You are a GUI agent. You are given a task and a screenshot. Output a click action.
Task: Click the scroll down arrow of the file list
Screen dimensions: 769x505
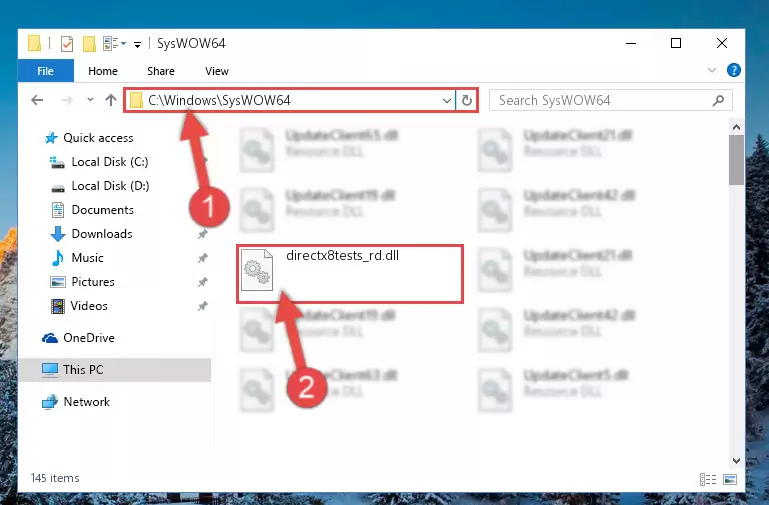click(736, 461)
